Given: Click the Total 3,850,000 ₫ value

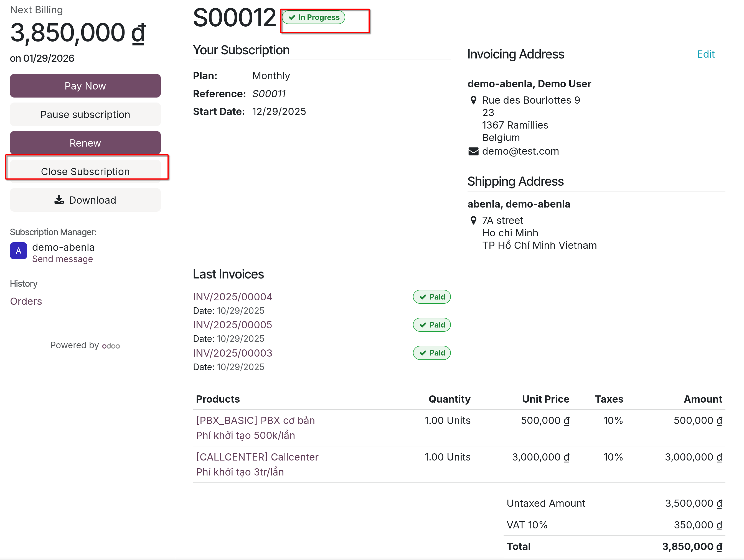Looking at the screenshot, I should pos(692,546).
